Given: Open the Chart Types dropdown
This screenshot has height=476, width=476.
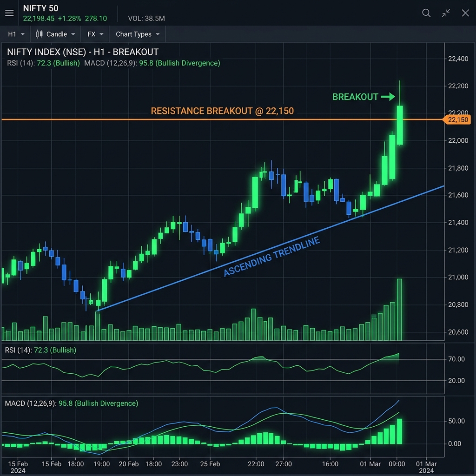Looking at the screenshot, I should point(137,34).
